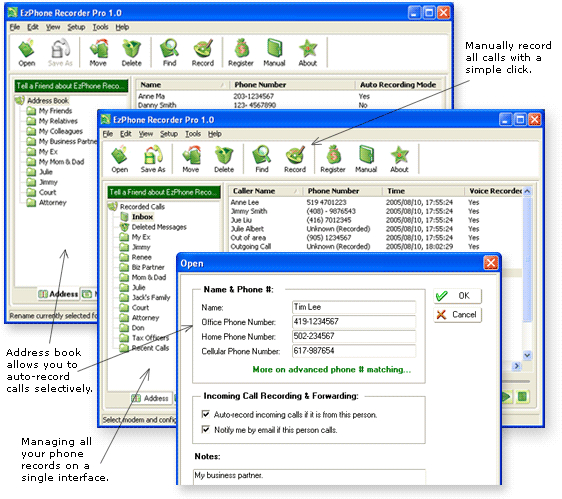
Task: Select My Friends folder in Address Book
Action: click(55, 111)
